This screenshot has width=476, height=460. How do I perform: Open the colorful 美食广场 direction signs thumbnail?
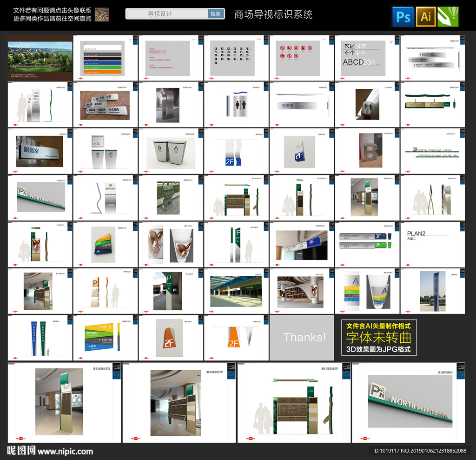pos(106,338)
